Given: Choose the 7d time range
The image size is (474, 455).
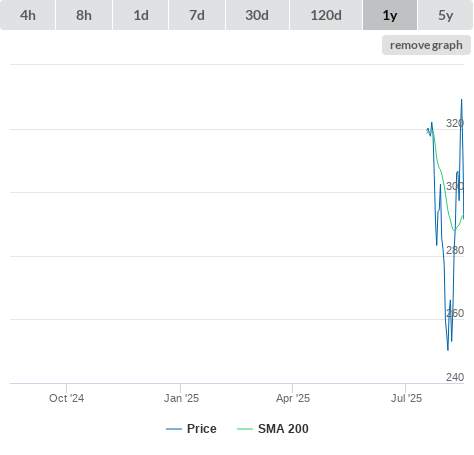Looking at the screenshot, I should [x=197, y=15].
